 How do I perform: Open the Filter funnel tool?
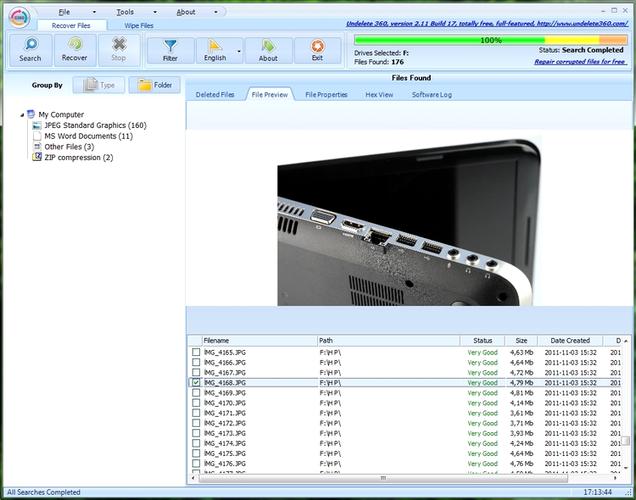(x=170, y=46)
